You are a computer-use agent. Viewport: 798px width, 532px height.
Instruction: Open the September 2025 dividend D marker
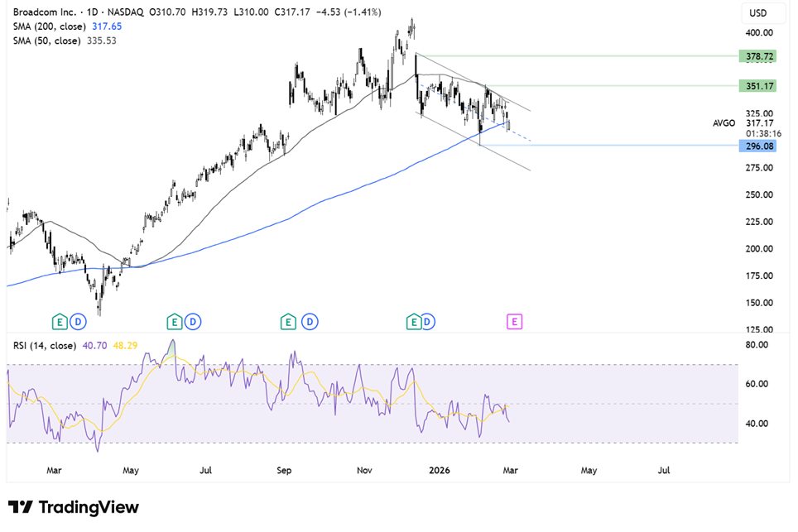tap(310, 322)
